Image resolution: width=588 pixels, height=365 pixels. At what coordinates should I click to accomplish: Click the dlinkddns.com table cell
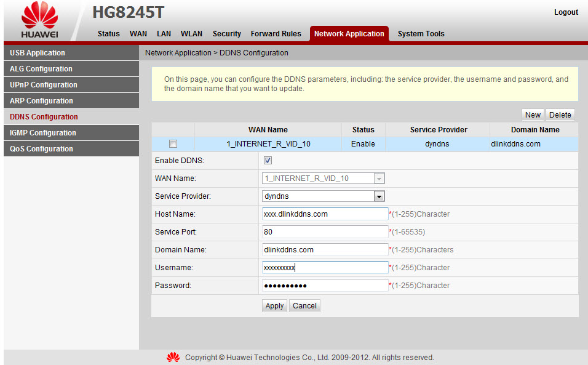[x=534, y=144]
